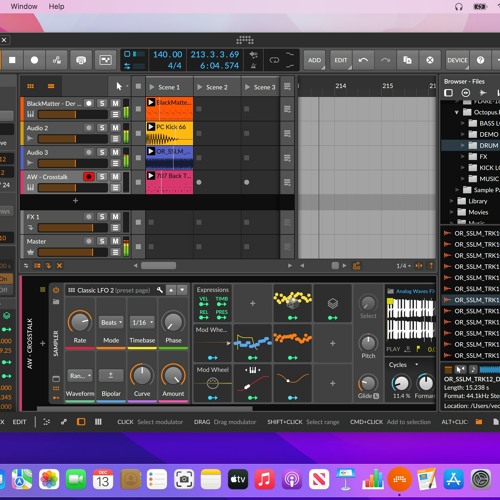
Task: Click the EDIT panel button in footer
Action: tap(19, 422)
